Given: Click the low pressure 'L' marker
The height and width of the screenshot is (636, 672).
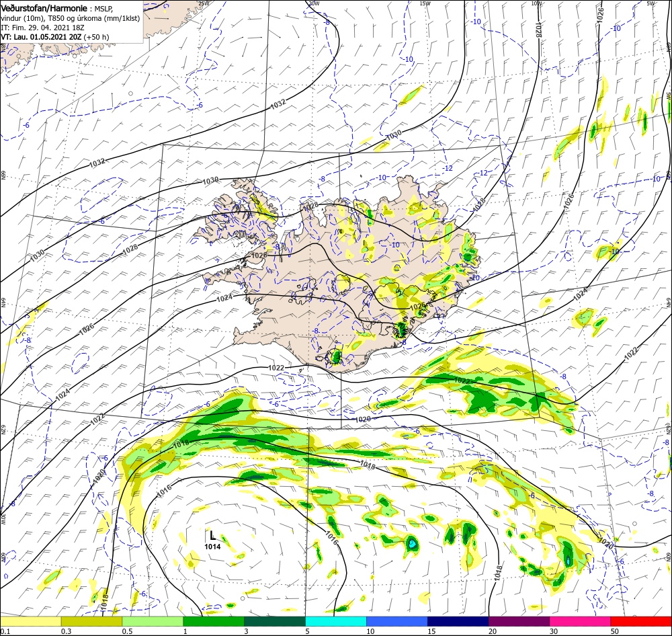Looking at the screenshot, I should coord(212,535).
